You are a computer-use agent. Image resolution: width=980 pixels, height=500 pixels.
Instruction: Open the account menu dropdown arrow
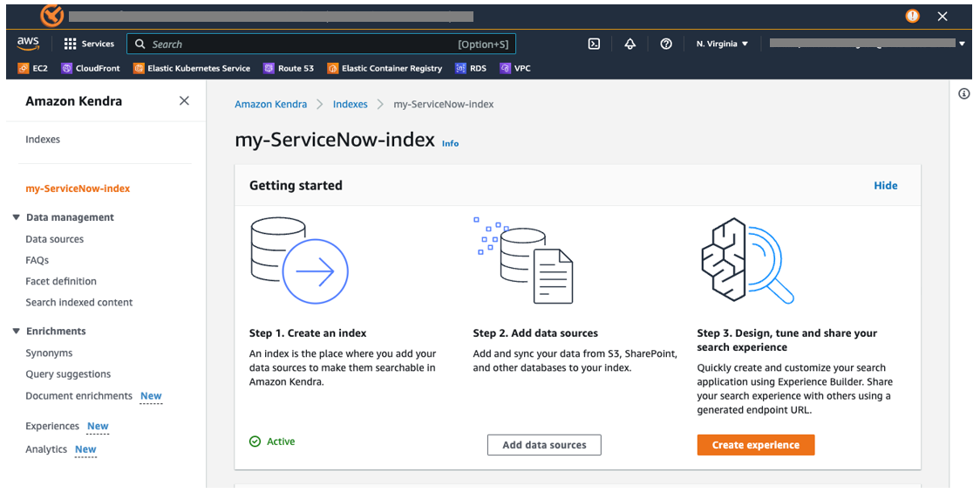(x=962, y=44)
